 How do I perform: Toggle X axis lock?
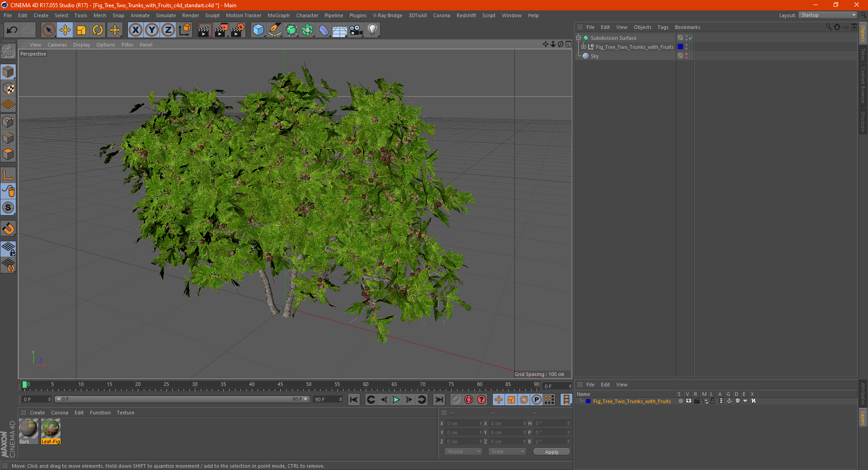135,30
